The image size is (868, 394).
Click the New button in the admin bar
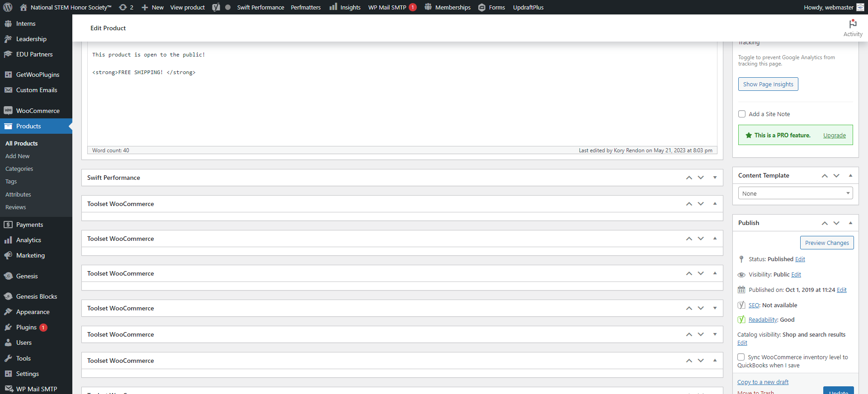pos(152,7)
